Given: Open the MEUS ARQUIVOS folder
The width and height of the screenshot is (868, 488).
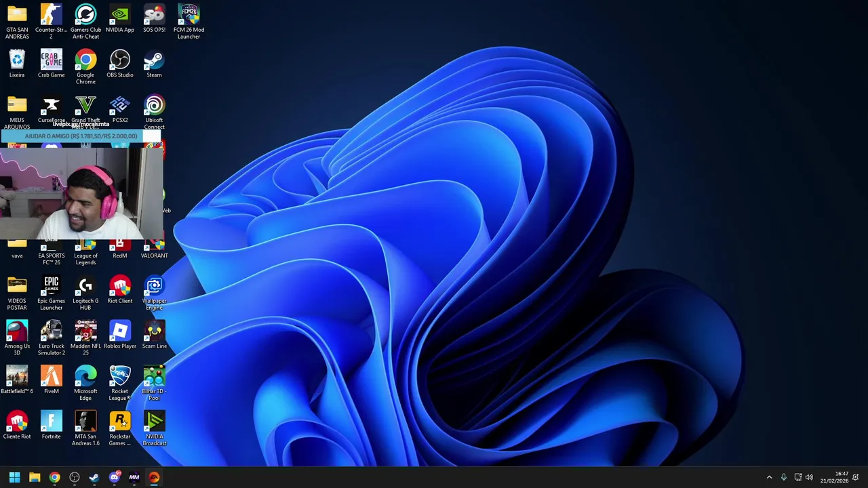Looking at the screenshot, I should tap(17, 112).
